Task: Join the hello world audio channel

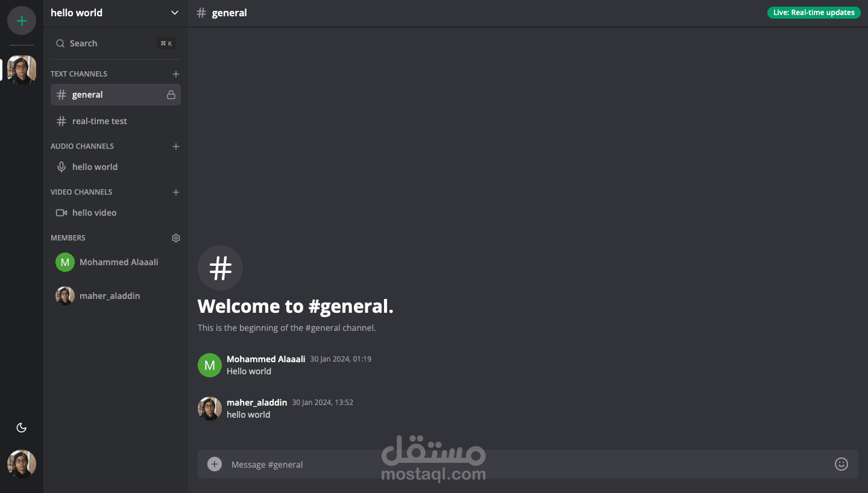Action: click(x=116, y=167)
